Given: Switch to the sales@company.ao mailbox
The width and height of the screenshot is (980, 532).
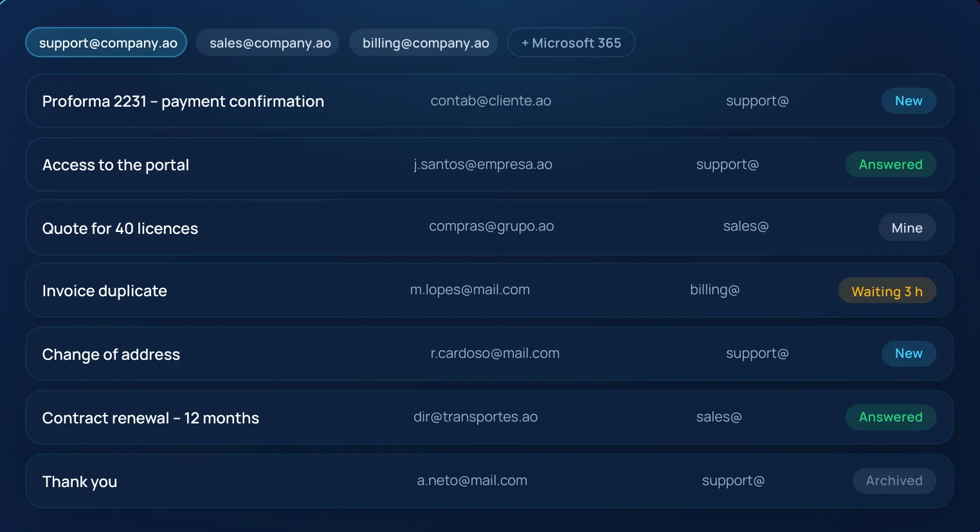Looking at the screenshot, I should tap(268, 42).
